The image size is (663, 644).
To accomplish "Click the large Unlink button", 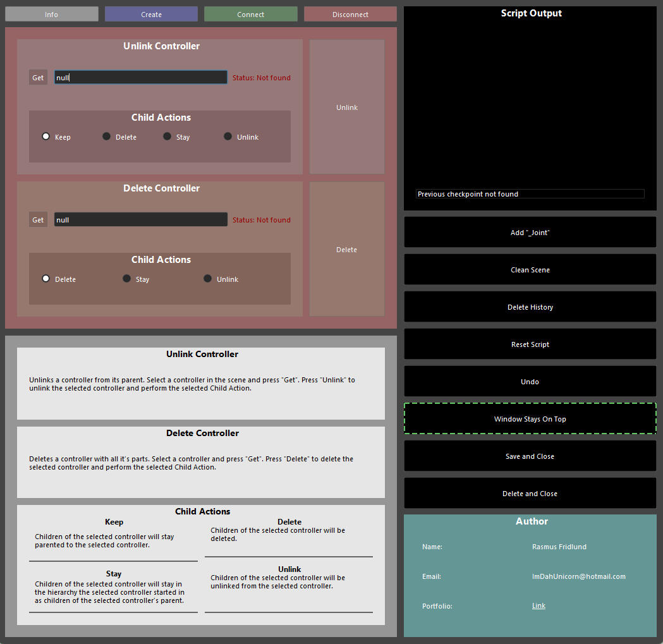I will tap(347, 107).
